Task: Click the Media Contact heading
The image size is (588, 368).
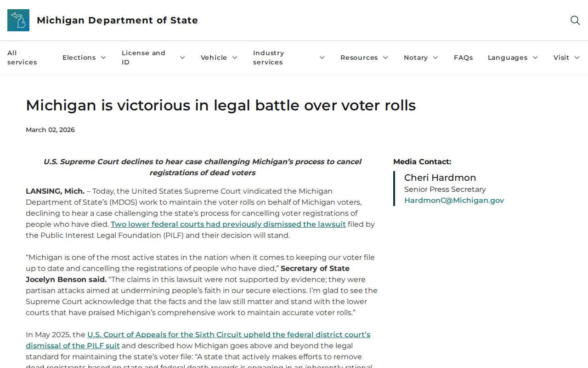Action: pyautogui.click(x=422, y=162)
